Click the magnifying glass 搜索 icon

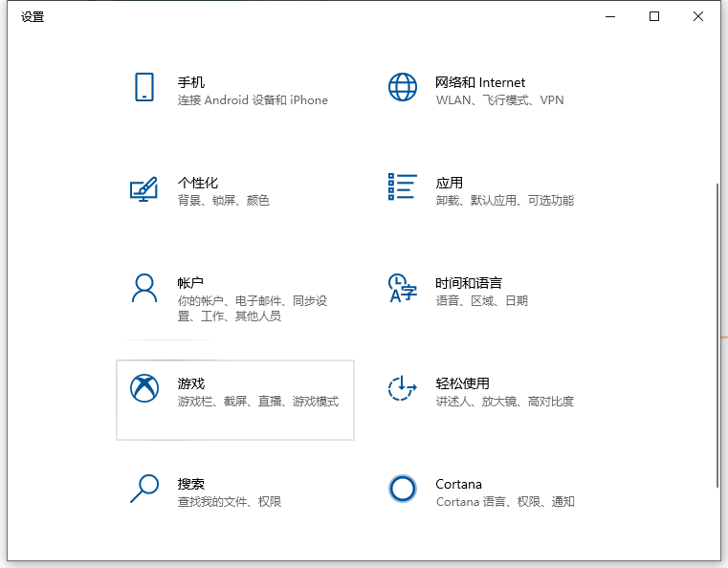tap(143, 489)
